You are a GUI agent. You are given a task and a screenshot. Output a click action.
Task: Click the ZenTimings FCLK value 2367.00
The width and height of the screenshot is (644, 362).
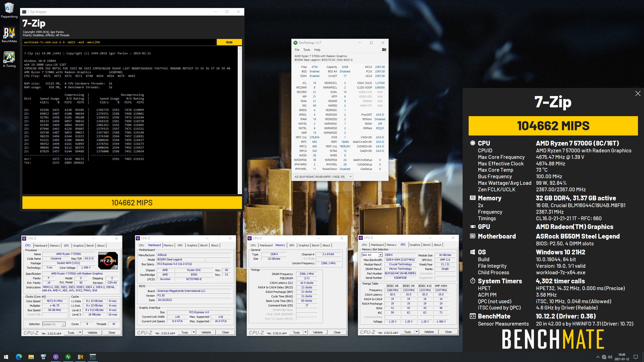tap(380, 71)
